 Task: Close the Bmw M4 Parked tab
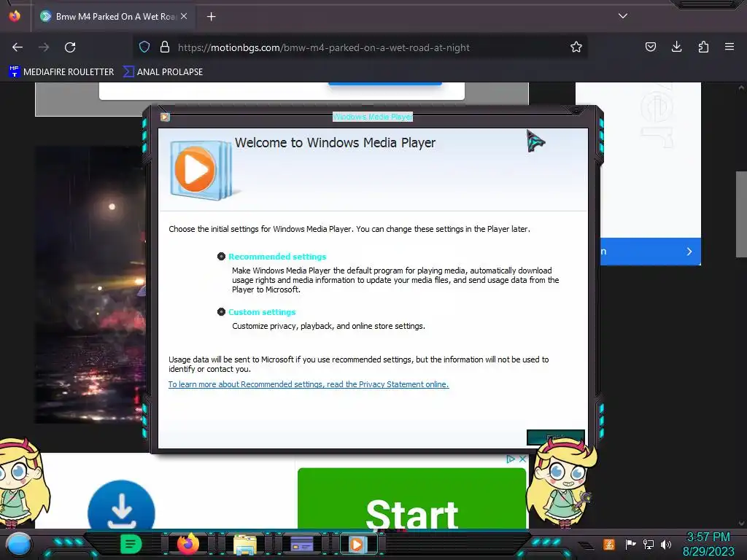pyautogui.click(x=184, y=16)
